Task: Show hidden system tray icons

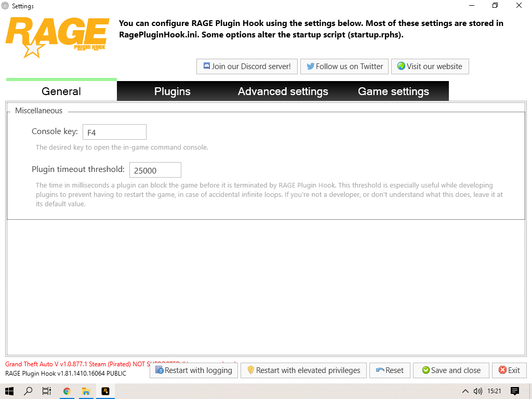Action: [x=465, y=391]
